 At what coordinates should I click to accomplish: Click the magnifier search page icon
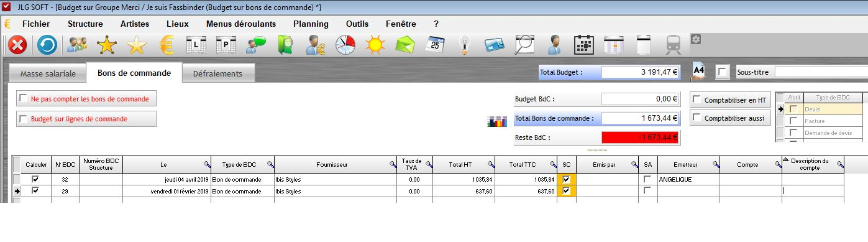pos(524,45)
